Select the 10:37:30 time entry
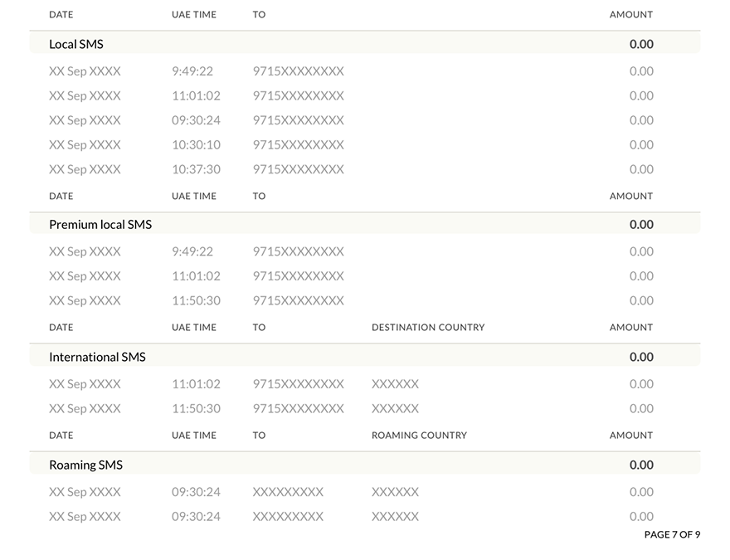This screenshot has height=560, width=730. [196, 169]
